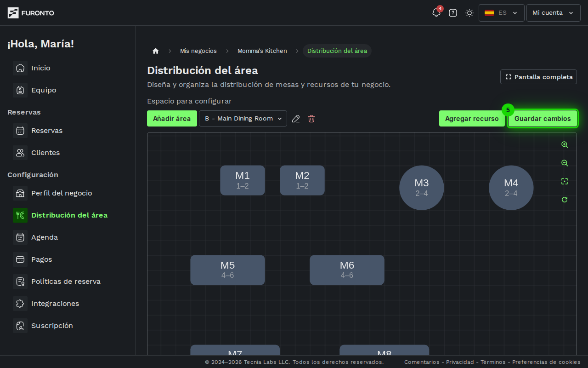Zoom out on the canvas

pos(565,163)
